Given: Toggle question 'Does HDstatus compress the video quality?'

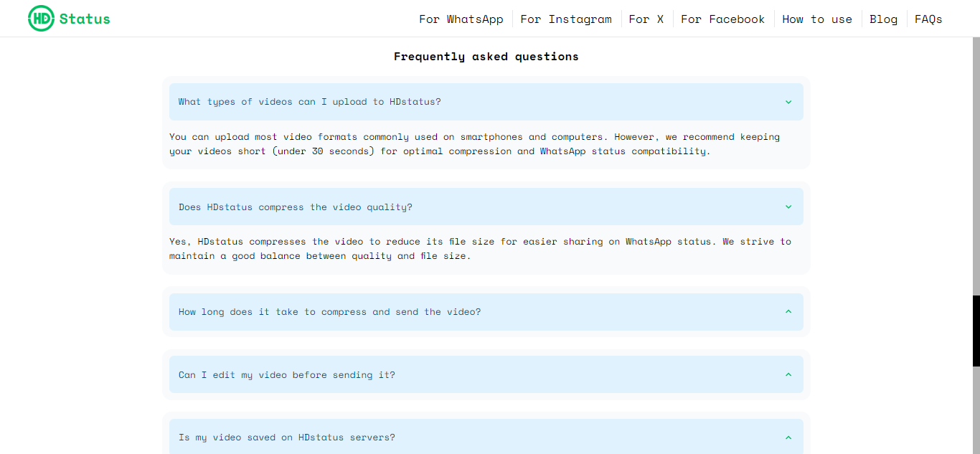Looking at the screenshot, I should point(486,207).
